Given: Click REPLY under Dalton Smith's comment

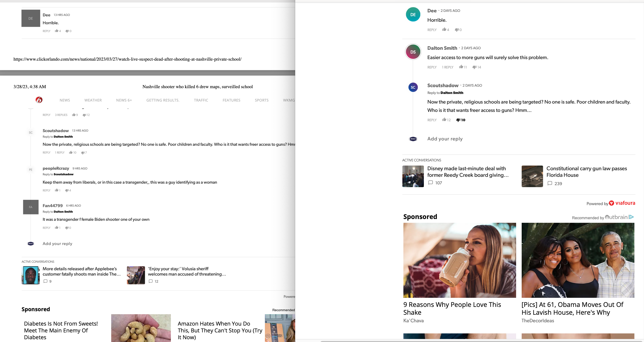Looking at the screenshot, I should [432, 67].
